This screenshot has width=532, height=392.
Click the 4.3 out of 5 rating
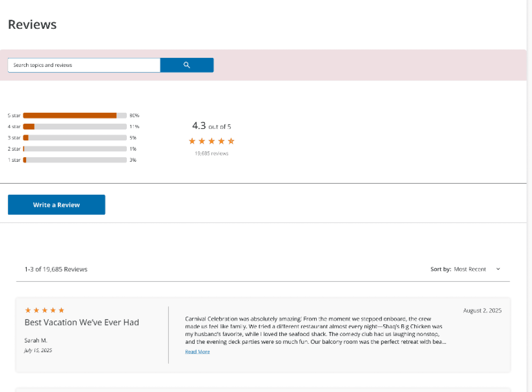click(211, 126)
